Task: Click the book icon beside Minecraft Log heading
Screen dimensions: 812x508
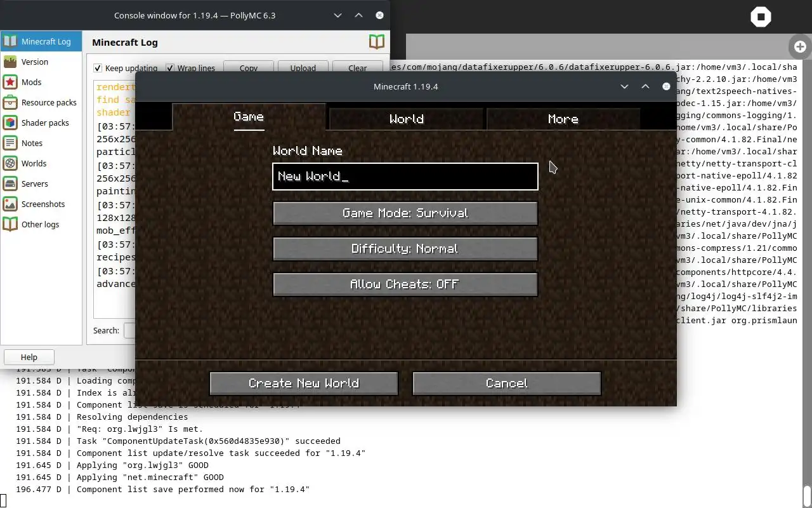Action: pyautogui.click(x=377, y=42)
